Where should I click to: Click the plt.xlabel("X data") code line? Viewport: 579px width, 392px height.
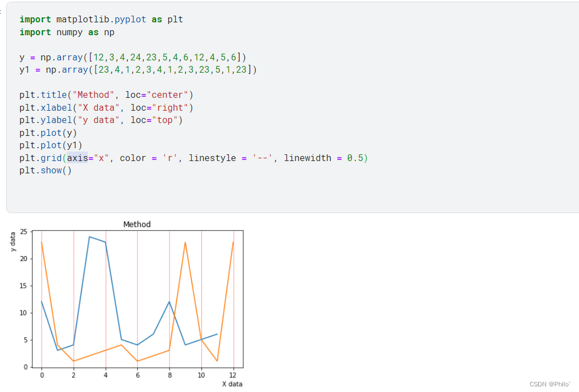[x=106, y=108]
